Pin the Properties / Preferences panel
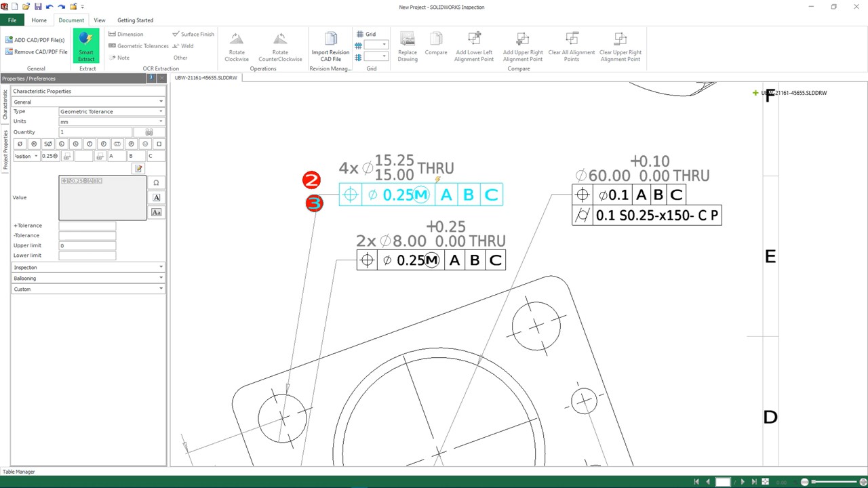Screen dimensions: 868x488 (x=151, y=79)
